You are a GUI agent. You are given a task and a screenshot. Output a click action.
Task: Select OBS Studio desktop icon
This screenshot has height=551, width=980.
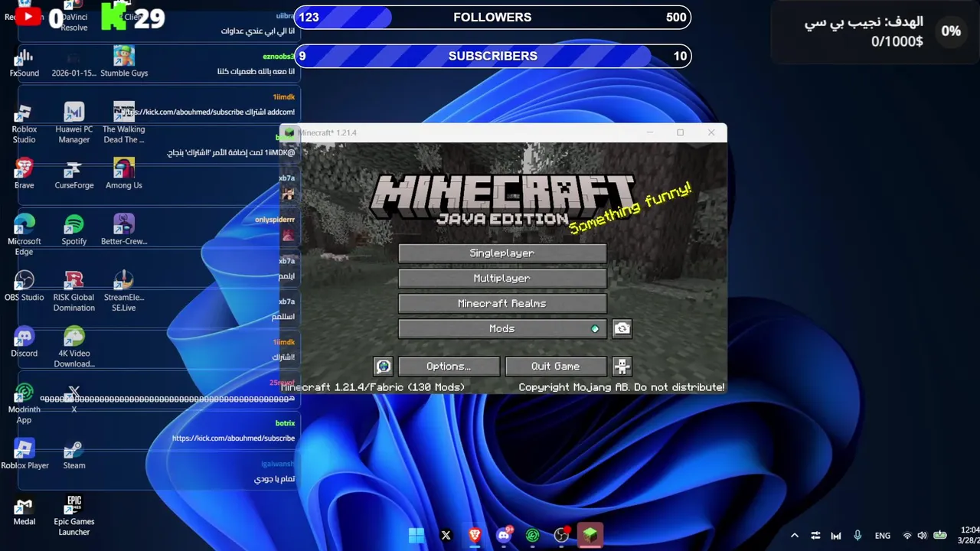point(24,285)
